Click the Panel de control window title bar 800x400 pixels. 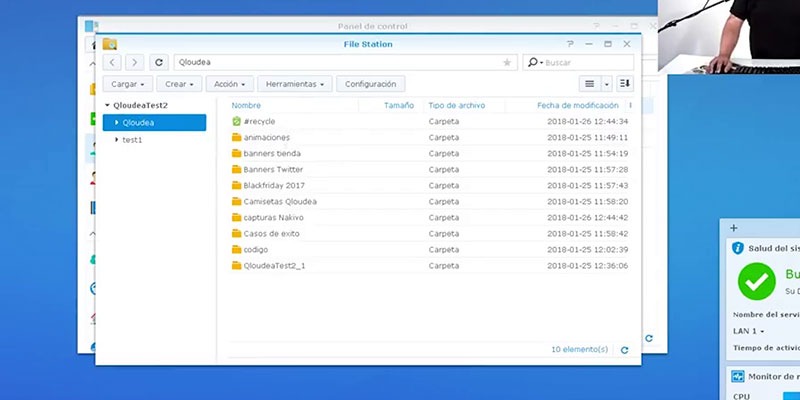372,26
